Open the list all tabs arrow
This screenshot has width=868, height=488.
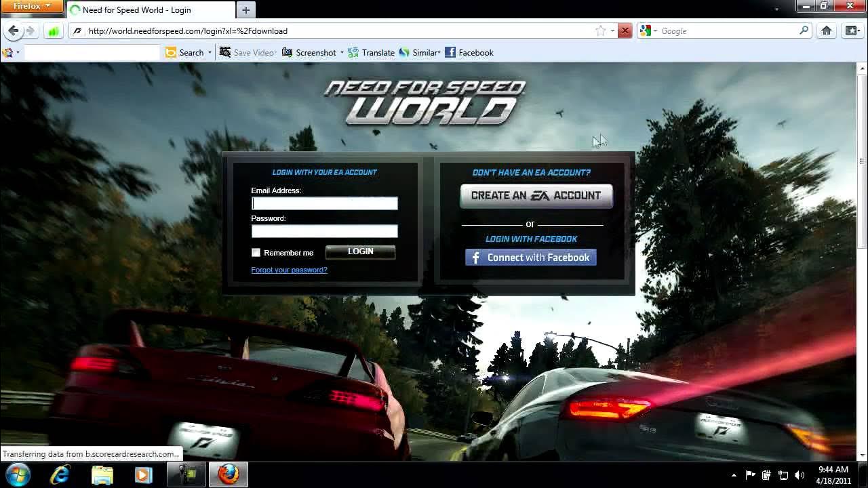pyautogui.click(x=776, y=9)
